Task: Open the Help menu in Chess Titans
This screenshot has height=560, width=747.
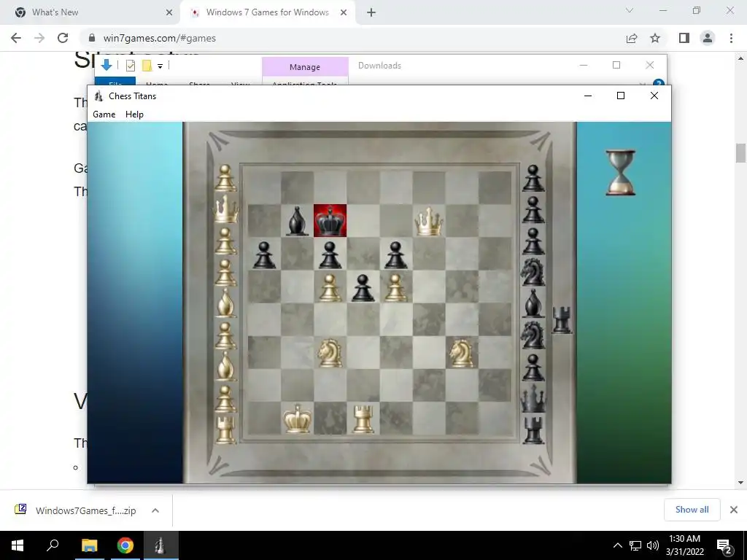Action: click(x=134, y=114)
